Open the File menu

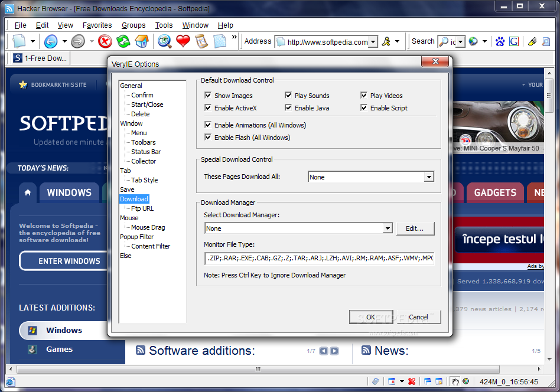click(x=20, y=25)
